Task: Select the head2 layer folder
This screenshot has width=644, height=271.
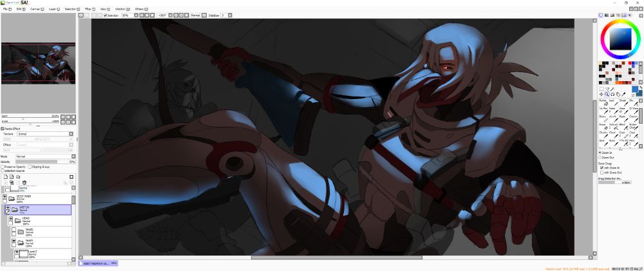Action: 43,232
